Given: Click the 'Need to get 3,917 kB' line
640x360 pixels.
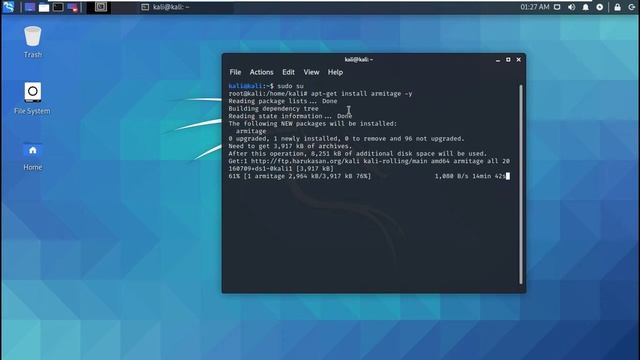Looking at the screenshot, I should pos(290,146).
